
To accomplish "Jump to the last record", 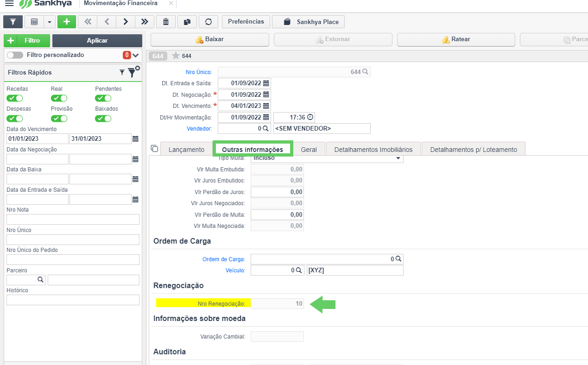I will point(145,22).
